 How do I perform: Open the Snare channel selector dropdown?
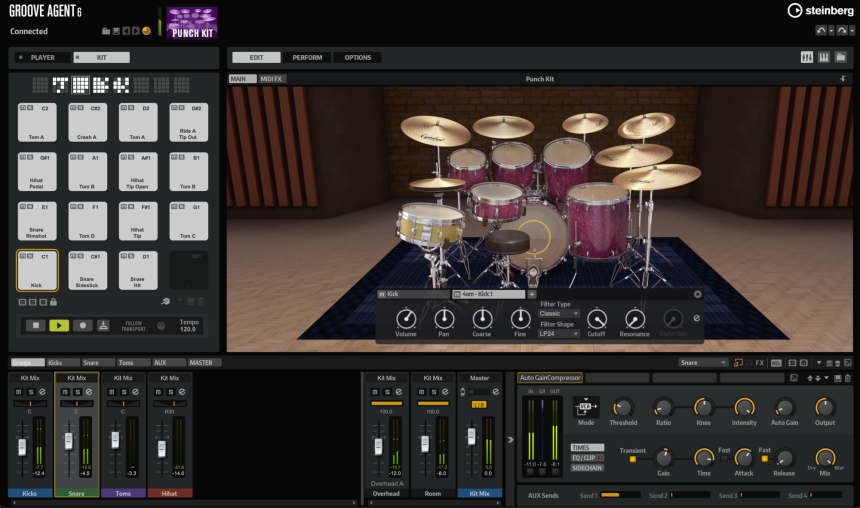(703, 363)
